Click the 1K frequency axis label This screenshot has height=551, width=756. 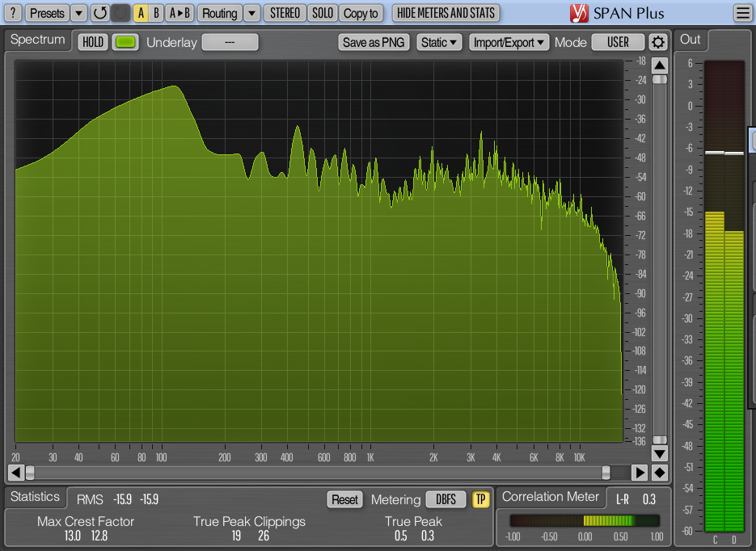(370, 457)
